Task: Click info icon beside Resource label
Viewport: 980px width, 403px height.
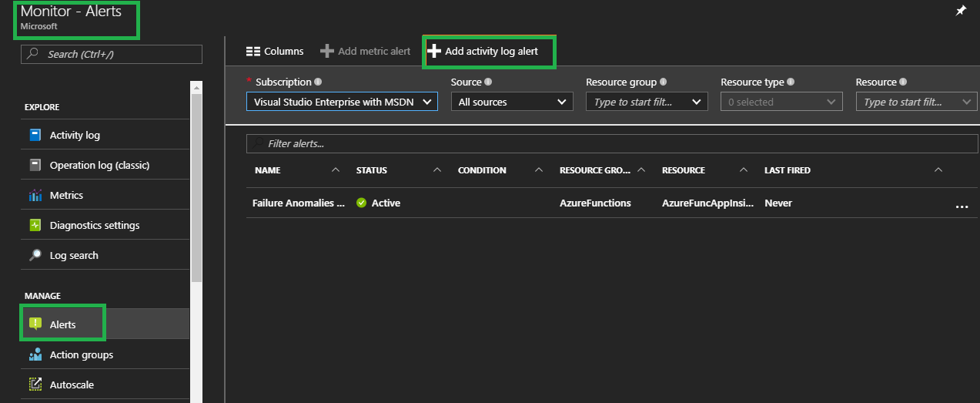Action: pyautogui.click(x=903, y=82)
